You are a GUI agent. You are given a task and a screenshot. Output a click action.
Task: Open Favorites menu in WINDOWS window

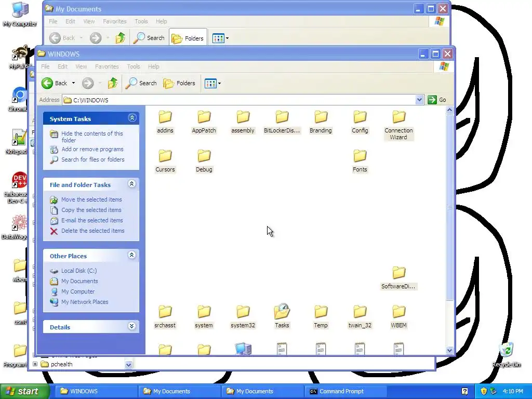click(107, 66)
